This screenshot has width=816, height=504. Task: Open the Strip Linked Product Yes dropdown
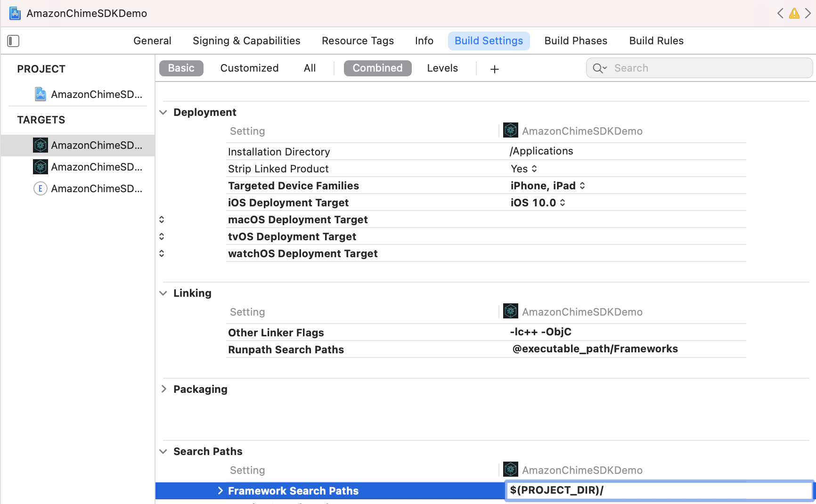pyautogui.click(x=524, y=169)
